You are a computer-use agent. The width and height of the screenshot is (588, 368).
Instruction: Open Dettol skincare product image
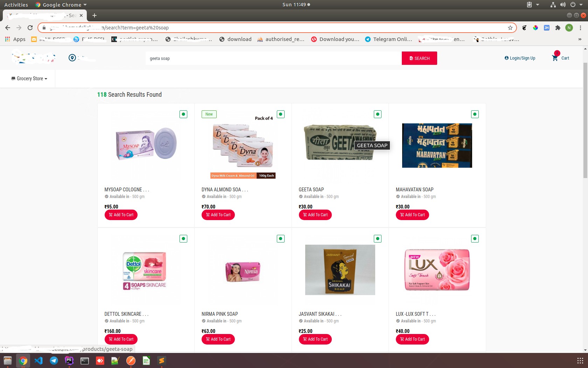144,270
